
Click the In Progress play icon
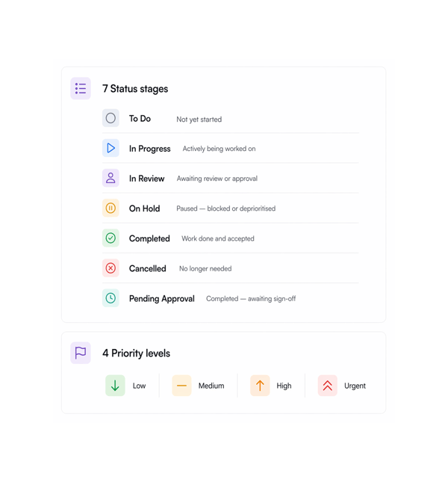[111, 148]
